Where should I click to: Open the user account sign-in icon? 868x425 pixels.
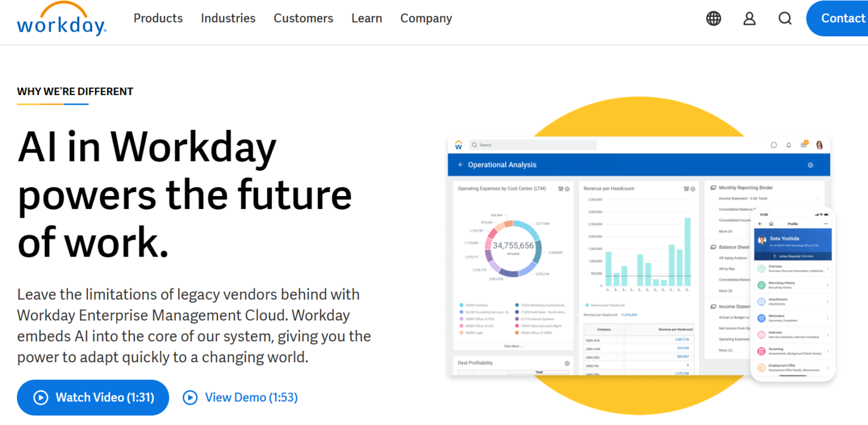tap(749, 19)
